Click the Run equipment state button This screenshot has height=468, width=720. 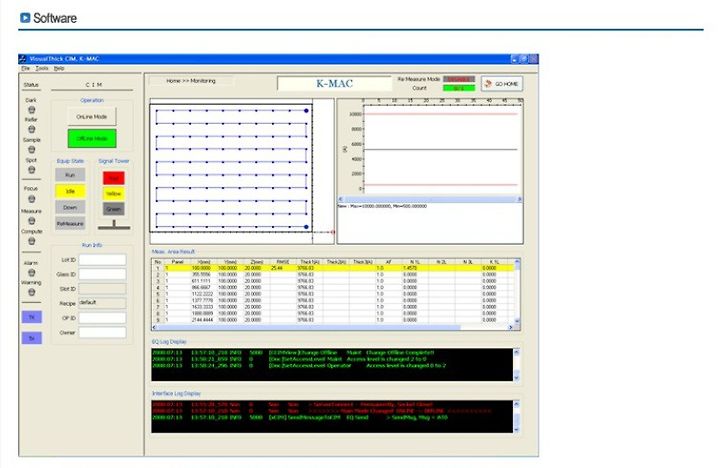[70, 175]
